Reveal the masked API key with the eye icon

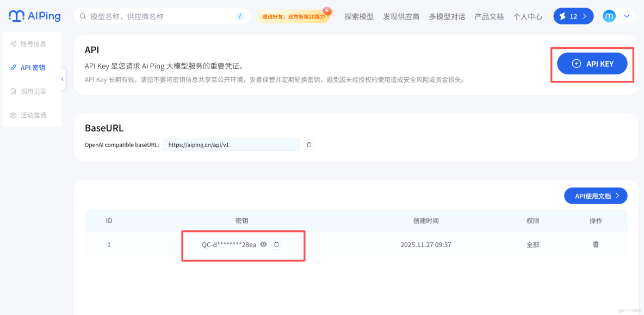(x=263, y=244)
